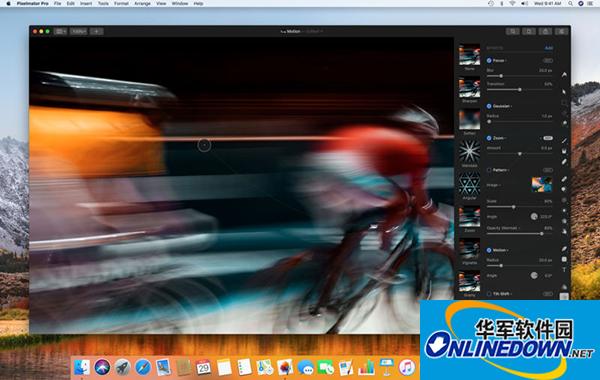
Task: Open the Arrange menu
Action: pyautogui.click(x=142, y=3)
